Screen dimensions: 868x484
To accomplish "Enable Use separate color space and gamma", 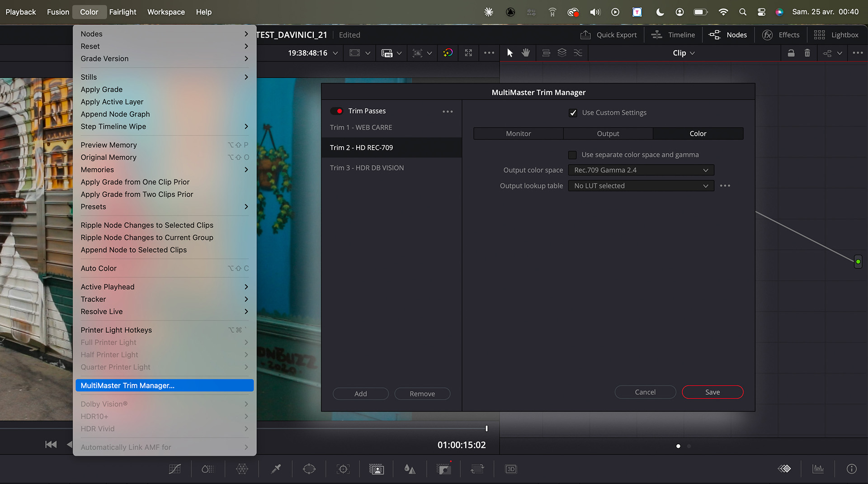I will click(x=572, y=155).
